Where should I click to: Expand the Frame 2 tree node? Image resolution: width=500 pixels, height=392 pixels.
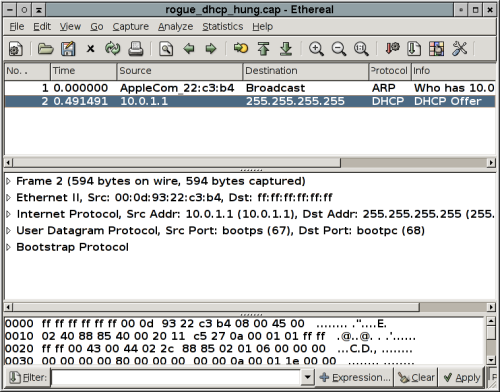click(x=9, y=181)
